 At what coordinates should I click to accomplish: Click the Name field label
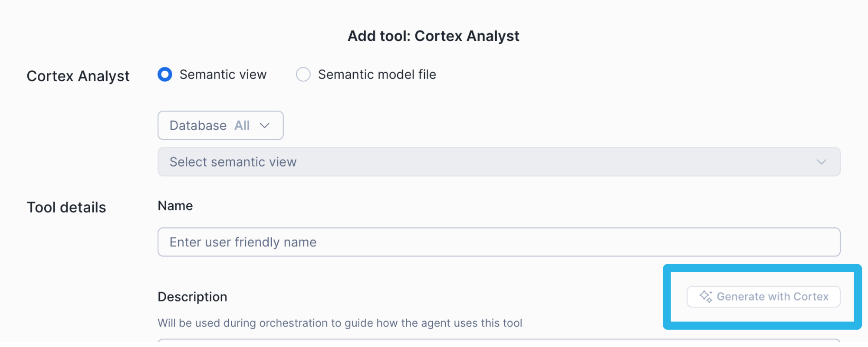point(175,206)
